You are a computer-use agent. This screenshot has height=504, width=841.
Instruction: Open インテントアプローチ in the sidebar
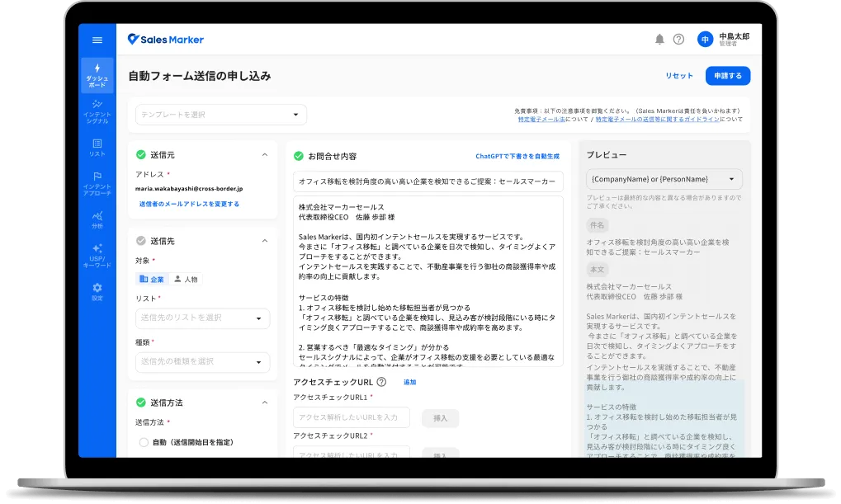pos(97,183)
